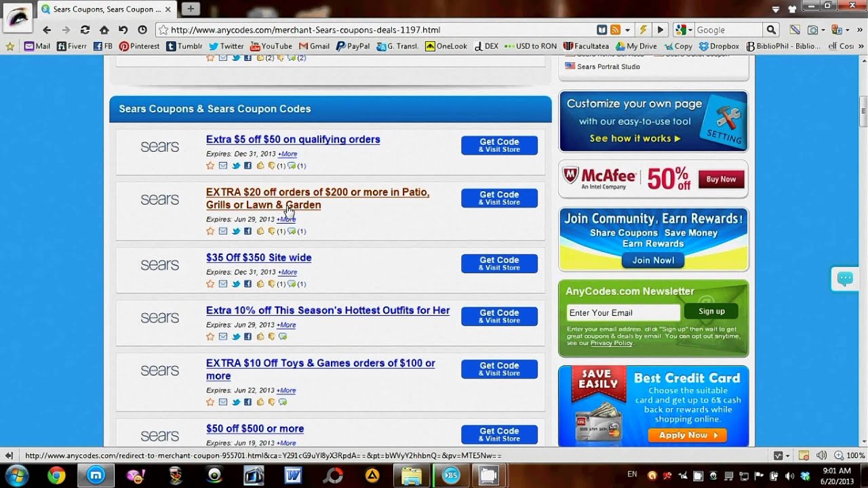This screenshot has width=868, height=488.
Task: Focus the Enter Your Email newsletter field
Action: [x=623, y=312]
